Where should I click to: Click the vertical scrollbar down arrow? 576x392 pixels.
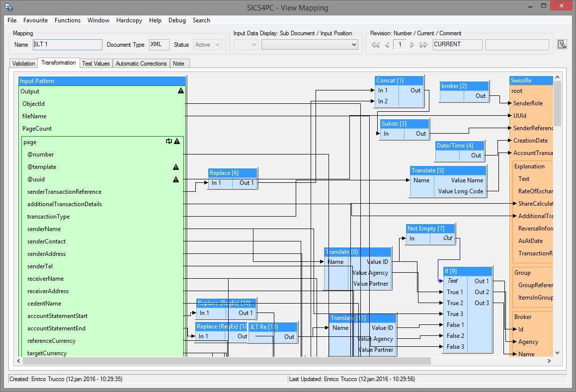[557, 352]
